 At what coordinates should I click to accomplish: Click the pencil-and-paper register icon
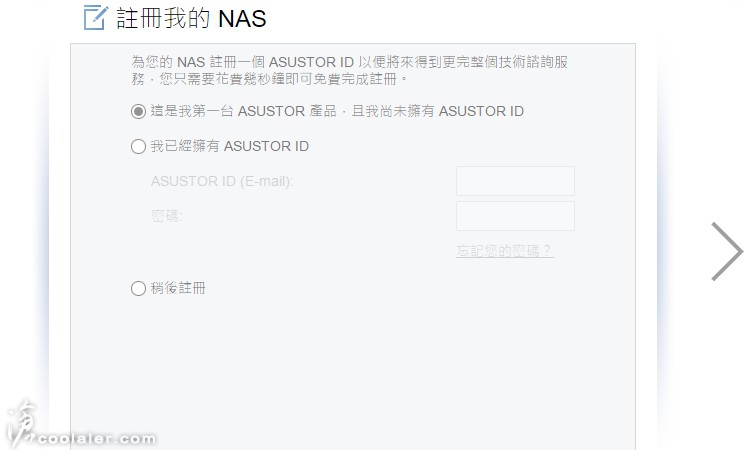tap(96, 18)
